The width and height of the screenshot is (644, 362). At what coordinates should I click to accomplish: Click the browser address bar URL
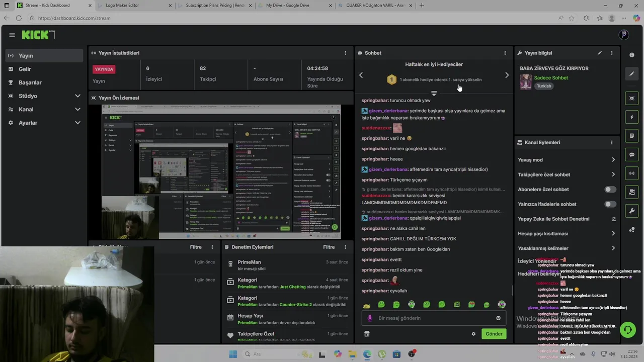pyautogui.click(x=74, y=18)
